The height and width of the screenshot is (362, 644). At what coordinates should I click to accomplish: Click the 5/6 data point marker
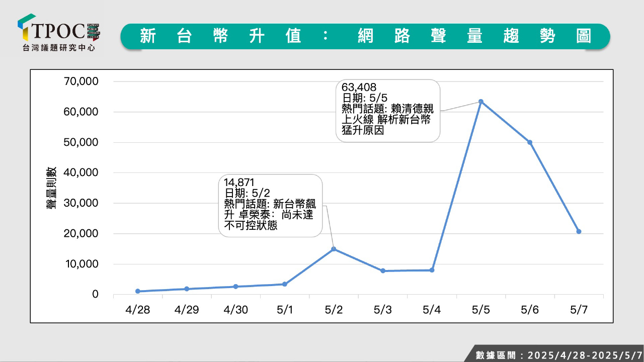tap(530, 142)
